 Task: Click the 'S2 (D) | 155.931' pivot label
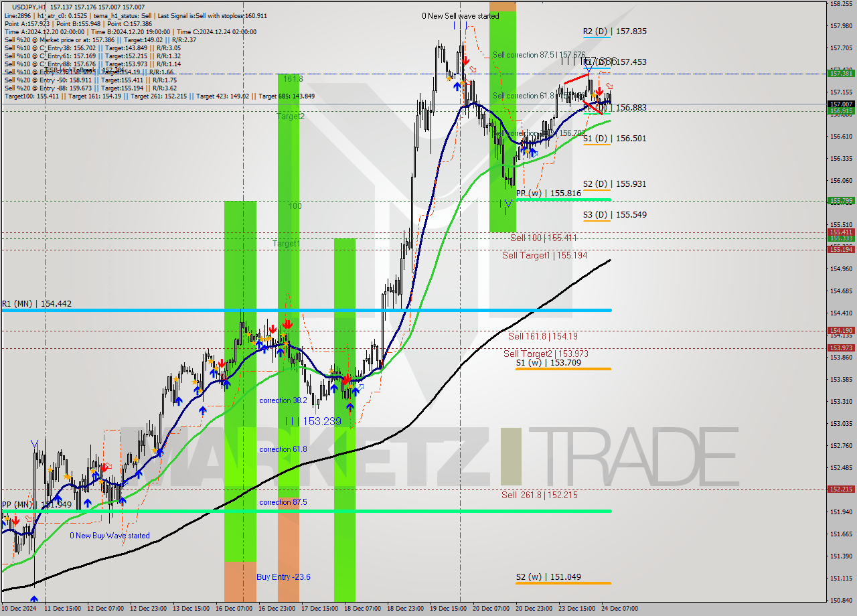pos(614,183)
